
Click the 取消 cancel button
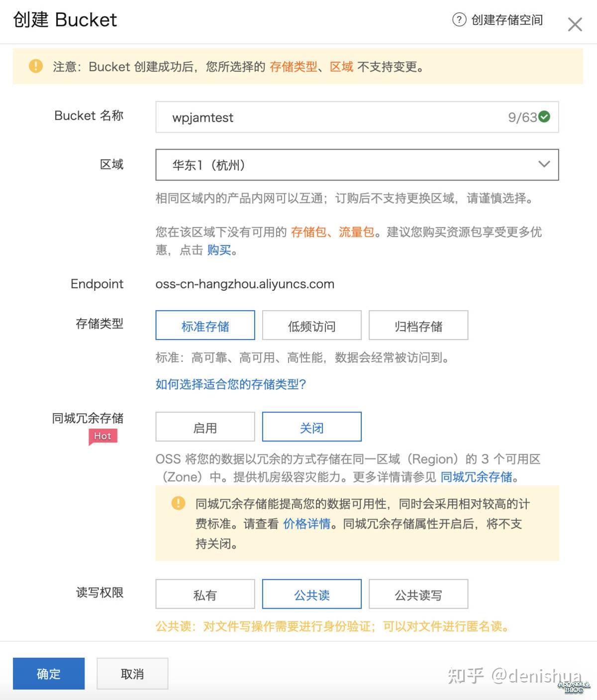(x=132, y=673)
